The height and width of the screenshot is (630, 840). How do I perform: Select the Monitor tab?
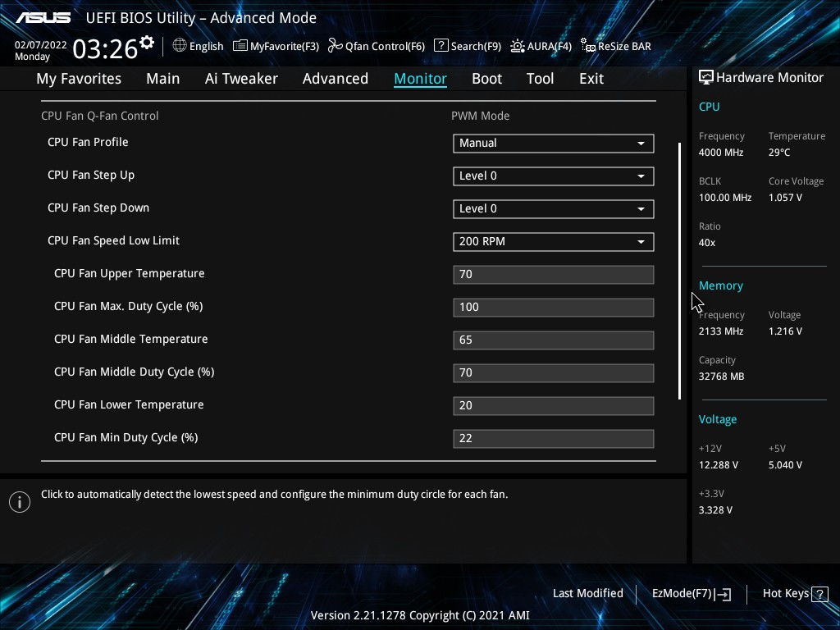[421, 79]
